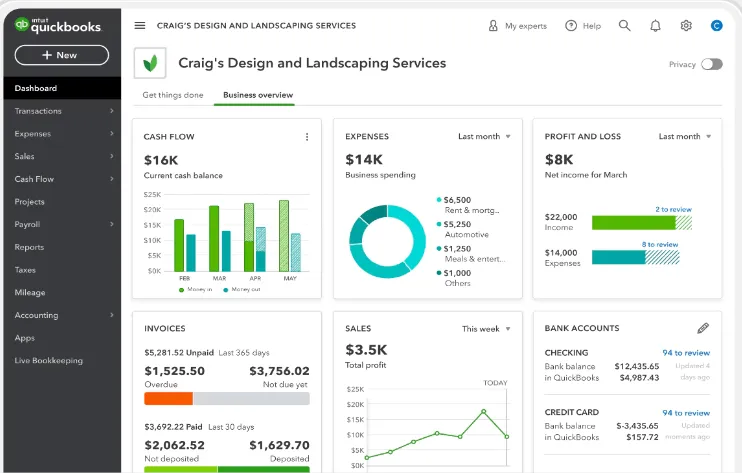Open My experts
Image resolution: width=742 pixels, height=473 pixels.
[517, 26]
